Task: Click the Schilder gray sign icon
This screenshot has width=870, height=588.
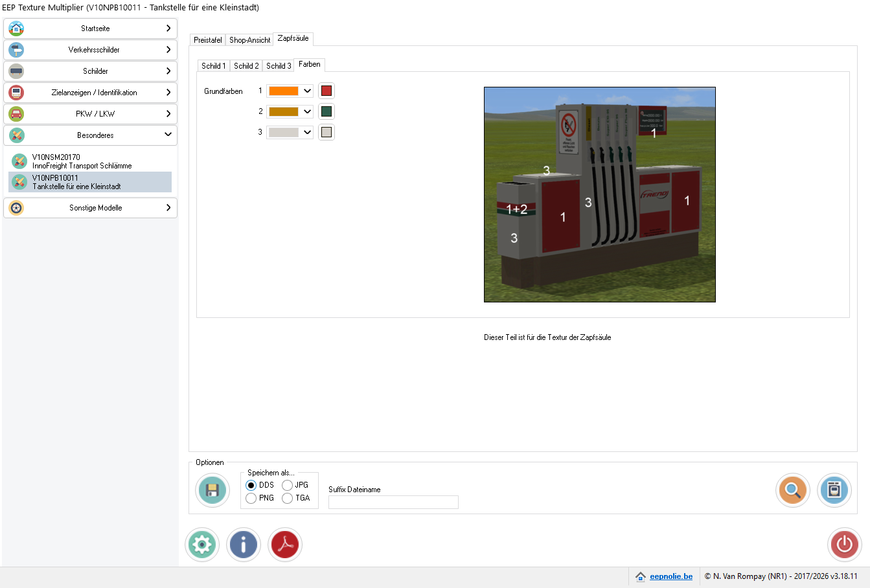Action: [16, 71]
